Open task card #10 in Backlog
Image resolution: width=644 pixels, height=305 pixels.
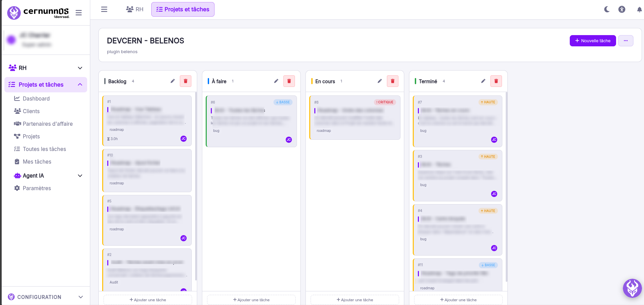[147, 170]
